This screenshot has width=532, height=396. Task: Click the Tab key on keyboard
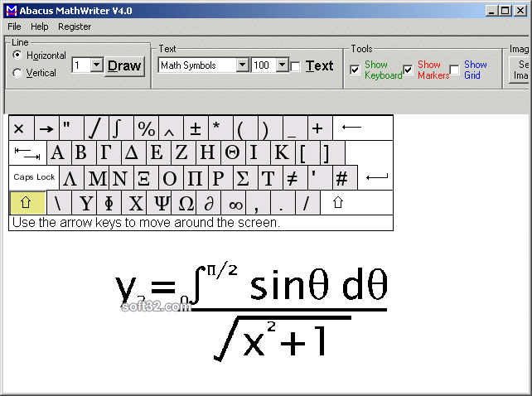pyautogui.click(x=27, y=153)
